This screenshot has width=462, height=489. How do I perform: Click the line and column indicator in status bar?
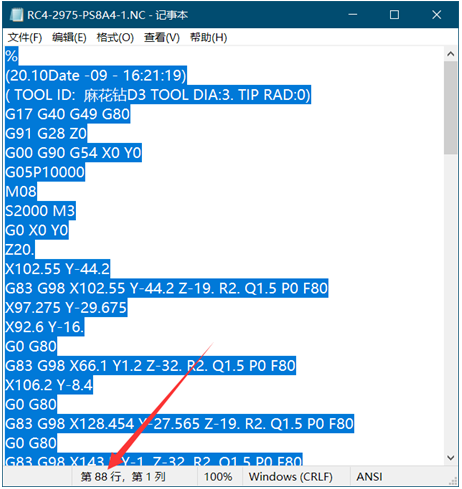123,477
